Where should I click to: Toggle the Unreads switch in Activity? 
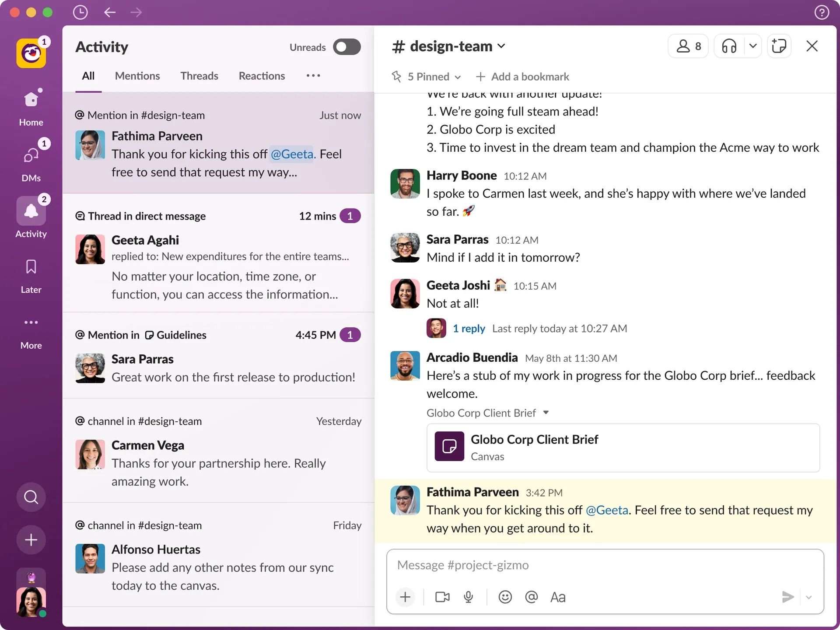coord(346,47)
